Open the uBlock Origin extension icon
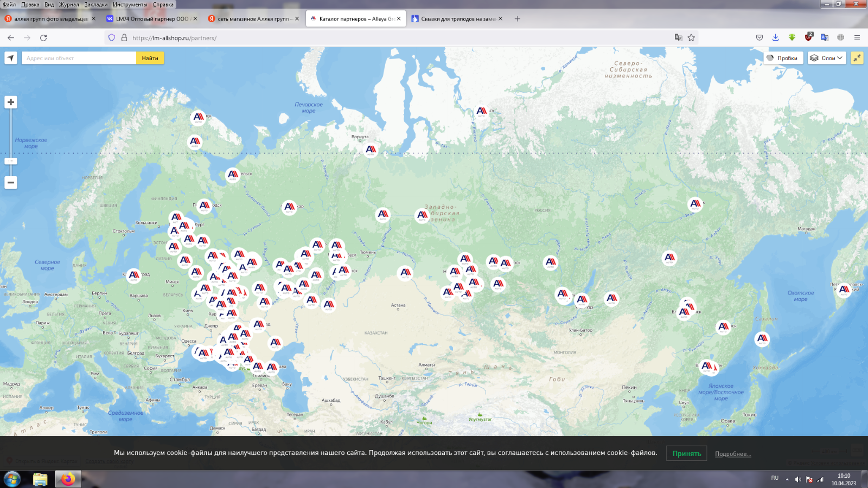868x488 pixels. (x=808, y=37)
